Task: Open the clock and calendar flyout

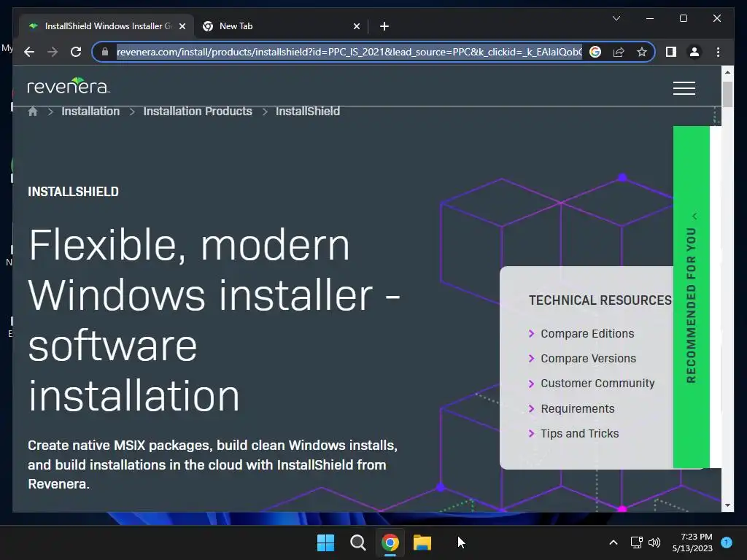Action: pos(692,542)
